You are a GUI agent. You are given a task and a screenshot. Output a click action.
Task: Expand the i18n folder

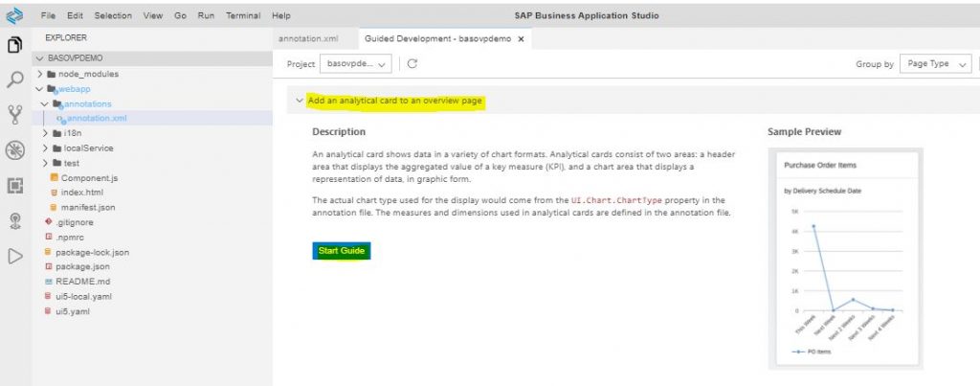pos(46,133)
